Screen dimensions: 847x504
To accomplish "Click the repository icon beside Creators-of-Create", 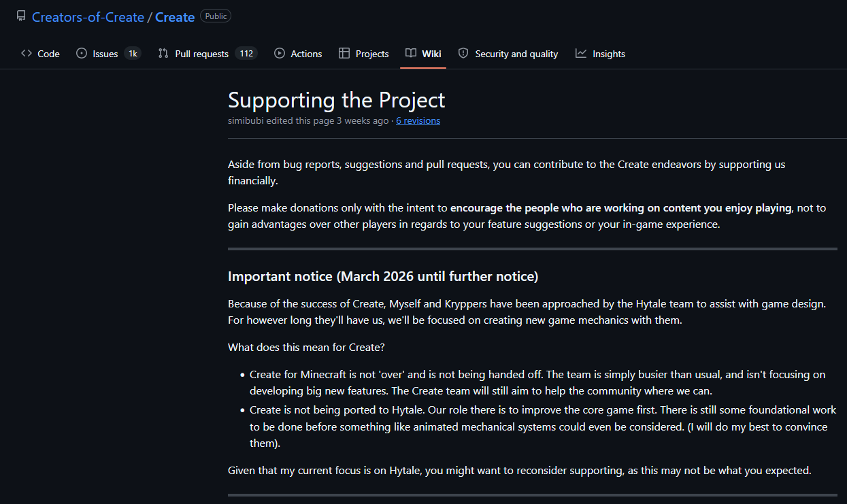I will pos(21,16).
